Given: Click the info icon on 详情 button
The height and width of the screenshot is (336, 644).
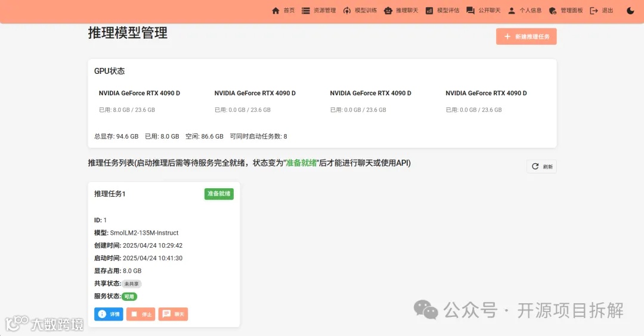Looking at the screenshot, I should click(x=102, y=314).
